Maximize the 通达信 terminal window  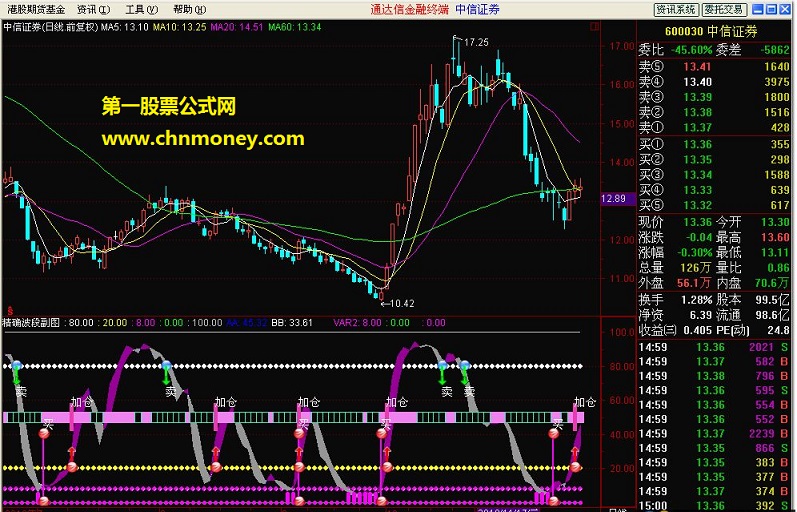point(771,9)
